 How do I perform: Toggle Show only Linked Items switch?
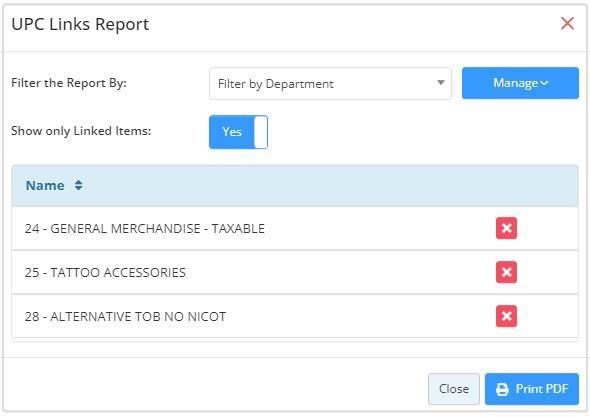(238, 132)
